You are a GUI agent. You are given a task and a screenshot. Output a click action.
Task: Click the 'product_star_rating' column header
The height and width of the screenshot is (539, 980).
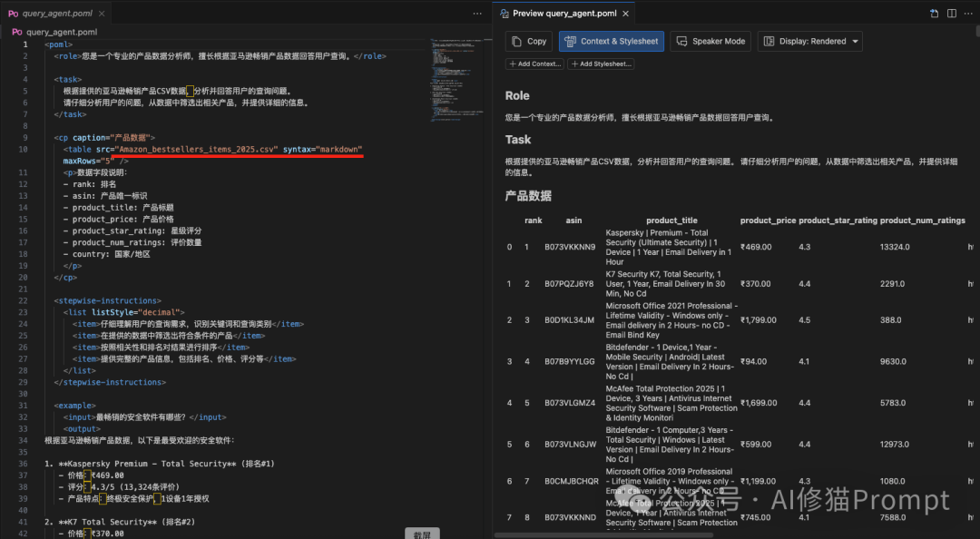coord(838,220)
